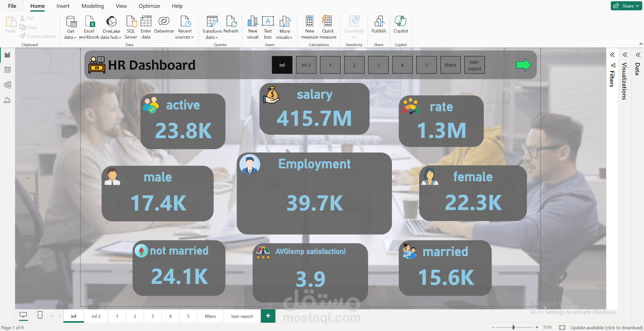Switch to Table view in sidebar
This screenshot has height=331, width=644.
[x=8, y=70]
